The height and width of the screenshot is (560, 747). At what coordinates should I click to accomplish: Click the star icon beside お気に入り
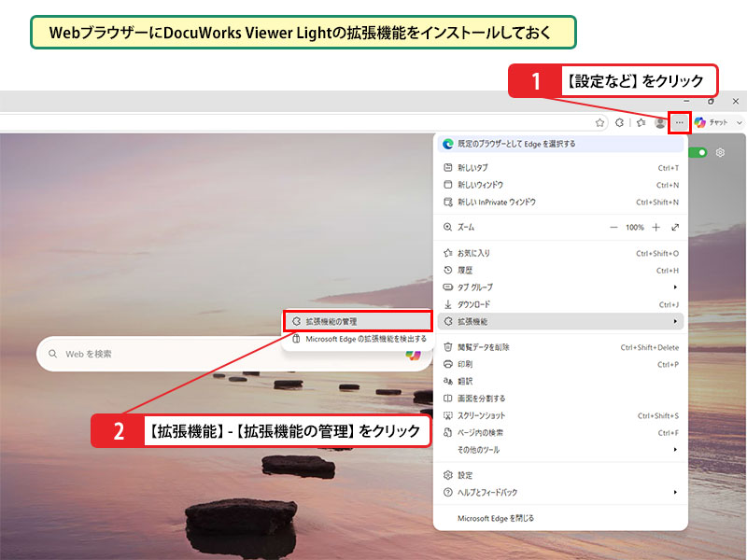point(448,253)
